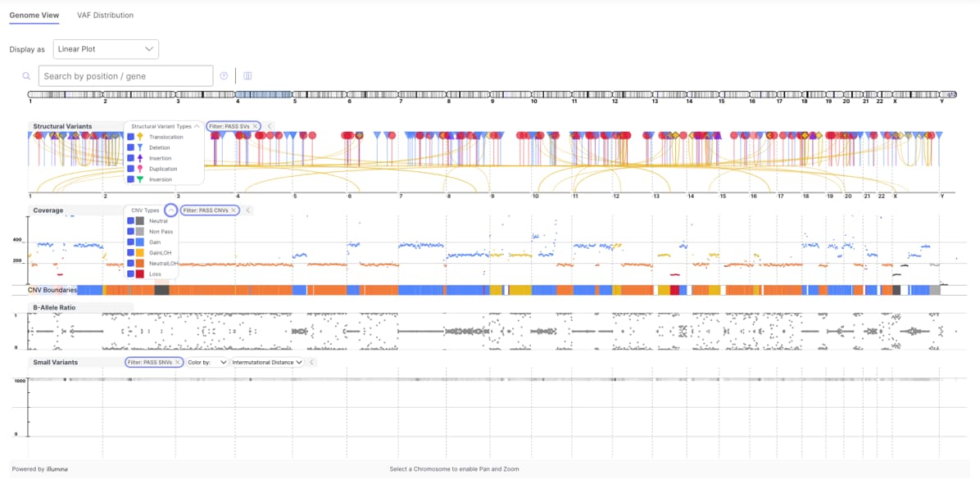Viewport: 980px width, 484px height.
Task: Open the Intermutational Distance dropdown
Action: pyautogui.click(x=267, y=362)
